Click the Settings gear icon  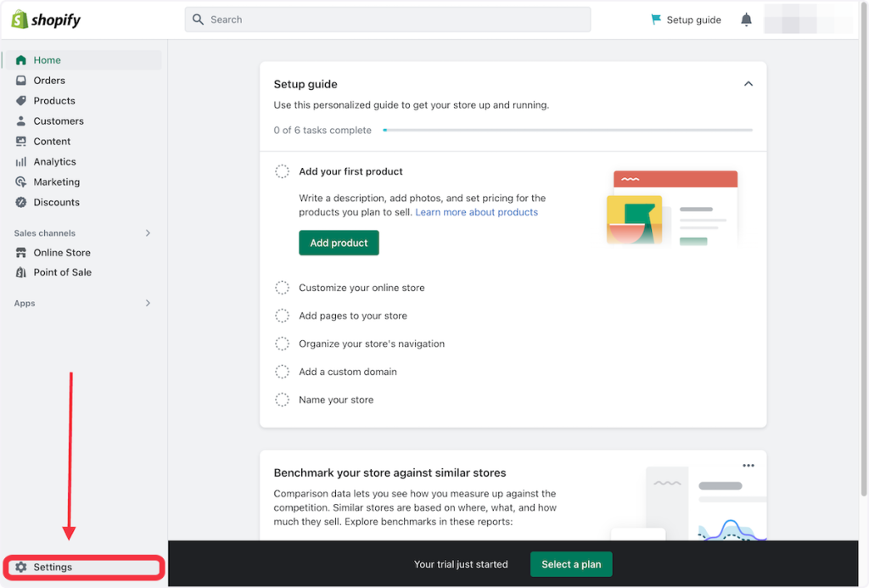pos(21,567)
